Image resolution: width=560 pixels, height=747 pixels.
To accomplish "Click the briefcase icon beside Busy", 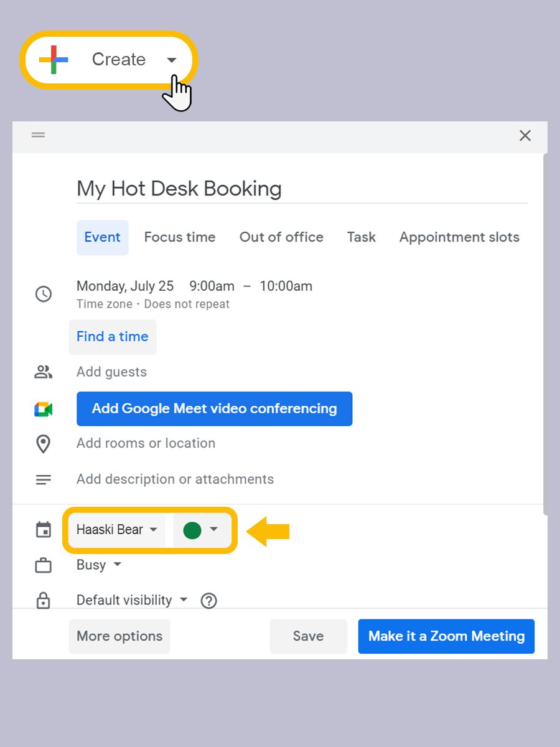I will coord(44,566).
